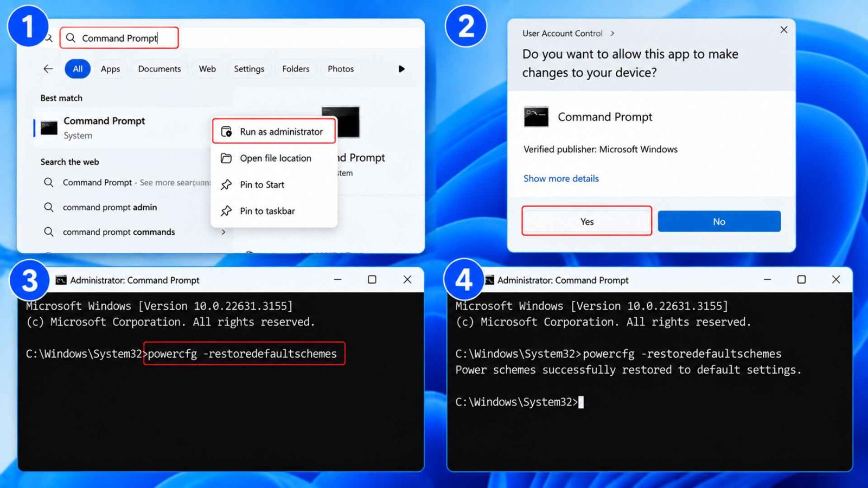Go back with the left arrow in search panel
The width and height of the screenshot is (868, 488).
tap(48, 69)
